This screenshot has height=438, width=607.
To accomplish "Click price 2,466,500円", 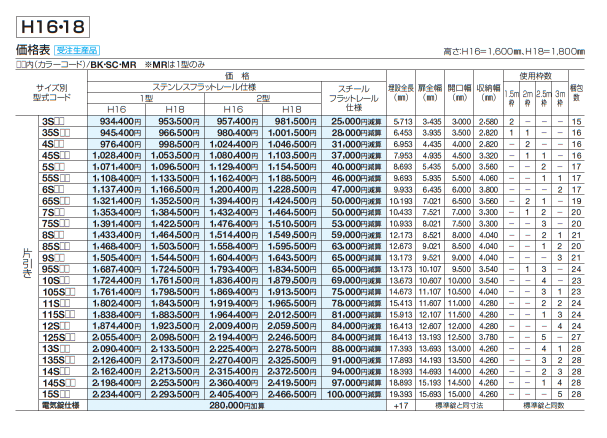I will [x=292, y=394].
